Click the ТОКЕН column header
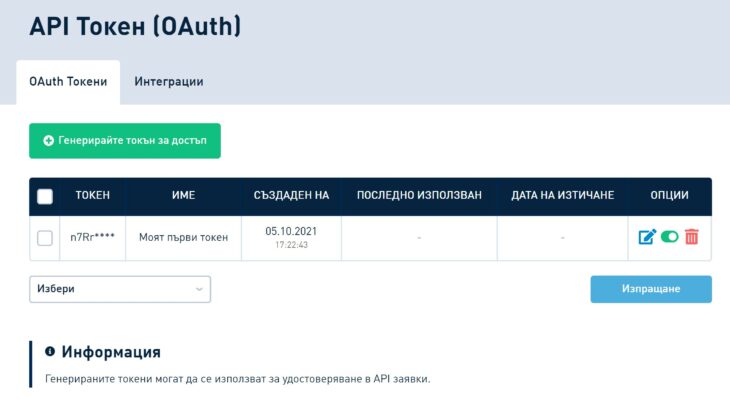Image resolution: width=730 pixels, height=405 pixels. [93, 195]
